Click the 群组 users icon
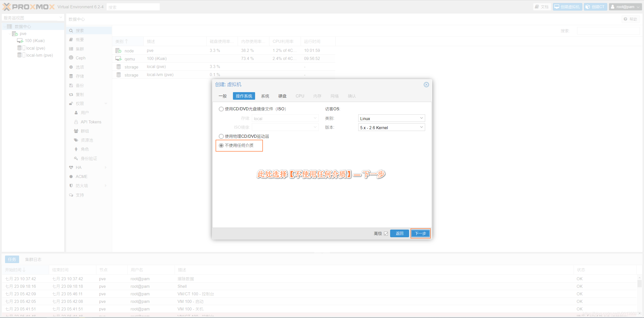The height and width of the screenshot is (318, 644). click(76, 131)
